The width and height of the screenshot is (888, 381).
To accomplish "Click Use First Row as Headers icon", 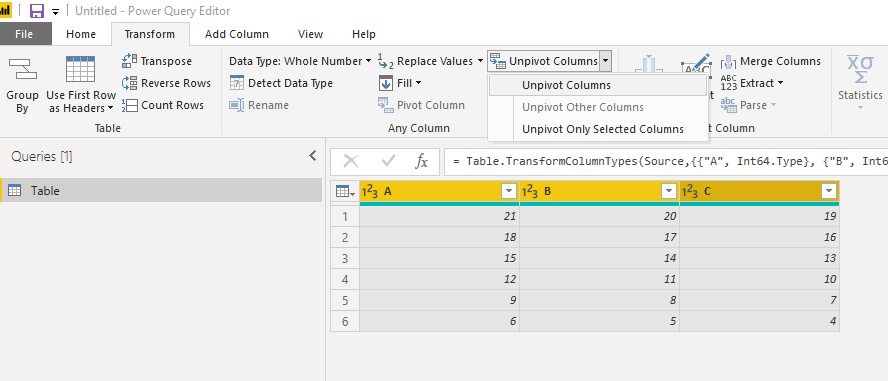I will [80, 69].
